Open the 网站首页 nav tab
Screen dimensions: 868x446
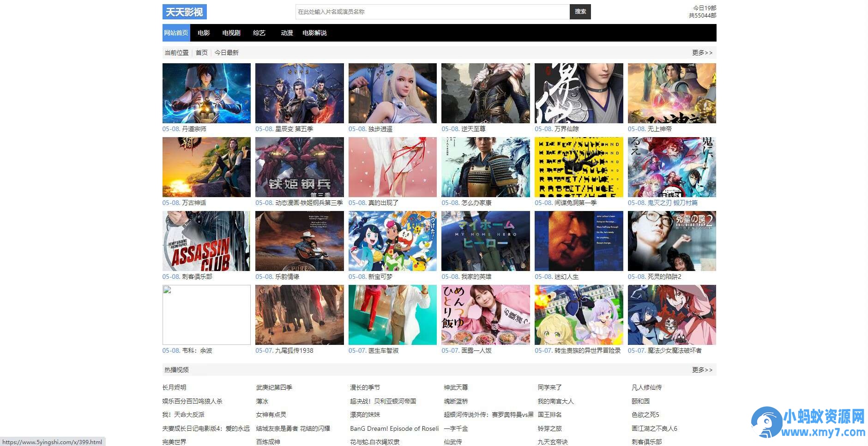(x=176, y=33)
